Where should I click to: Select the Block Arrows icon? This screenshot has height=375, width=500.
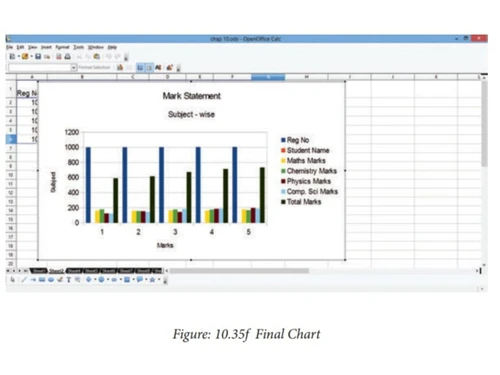coord(114,280)
